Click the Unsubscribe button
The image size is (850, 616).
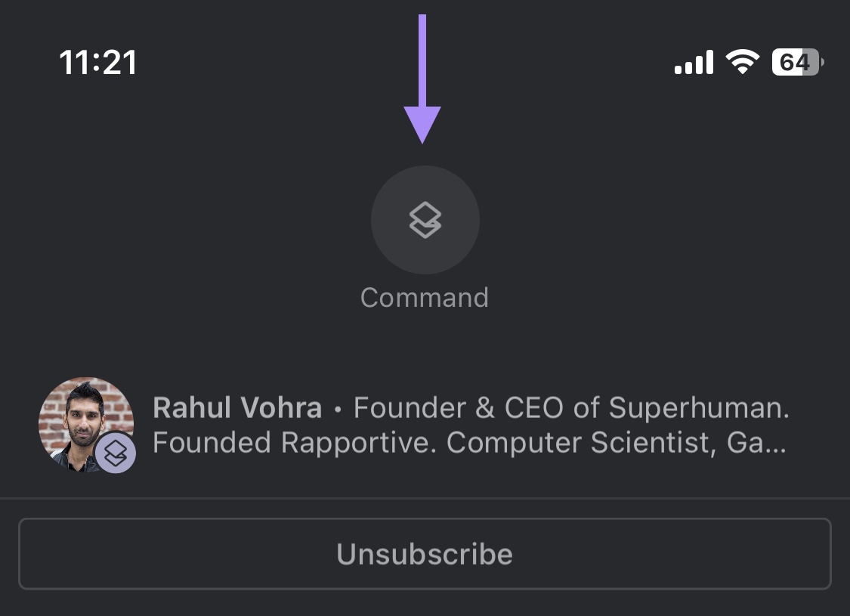point(425,553)
